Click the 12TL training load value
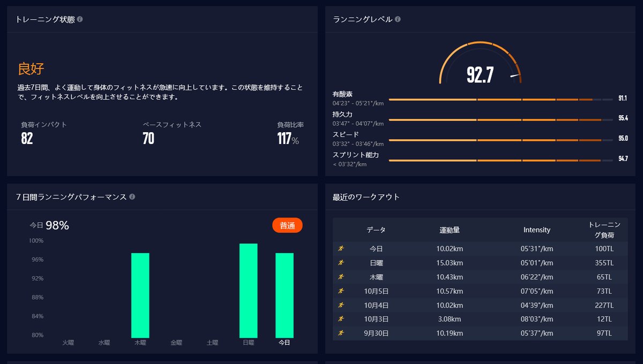The height and width of the screenshot is (364, 643). tap(604, 319)
